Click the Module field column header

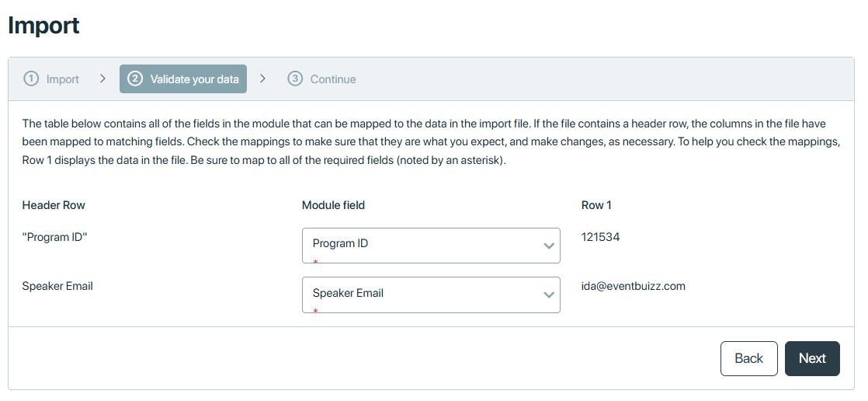pyautogui.click(x=333, y=205)
